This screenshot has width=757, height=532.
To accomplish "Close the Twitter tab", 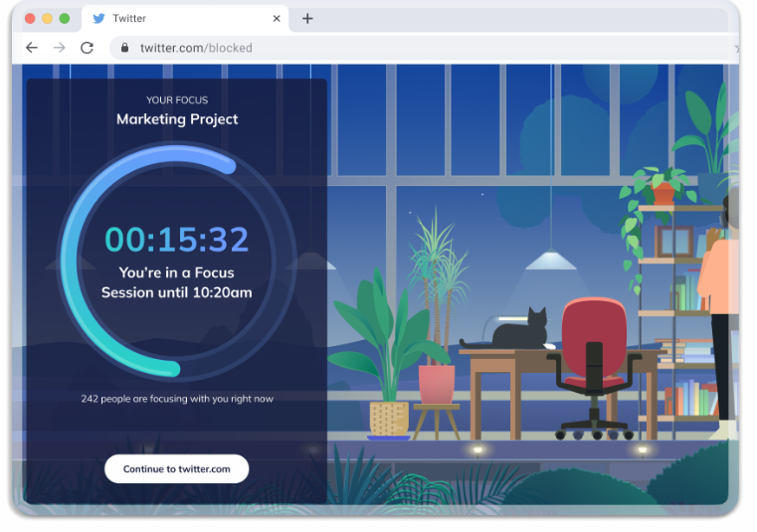I will pos(277,18).
